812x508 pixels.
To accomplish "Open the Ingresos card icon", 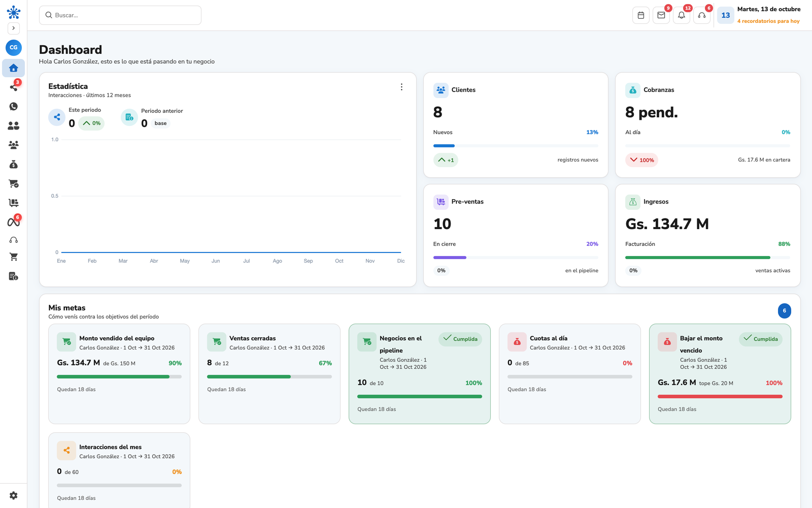I will coord(633,202).
